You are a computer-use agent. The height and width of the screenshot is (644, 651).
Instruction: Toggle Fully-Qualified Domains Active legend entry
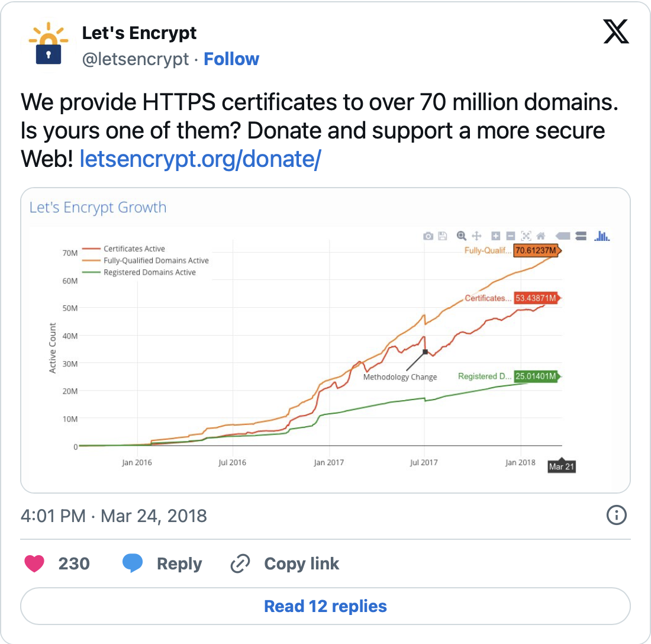[156, 260]
